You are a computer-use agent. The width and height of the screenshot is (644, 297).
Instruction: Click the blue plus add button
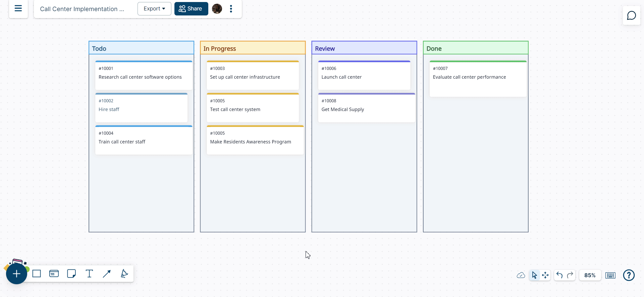[16, 274]
